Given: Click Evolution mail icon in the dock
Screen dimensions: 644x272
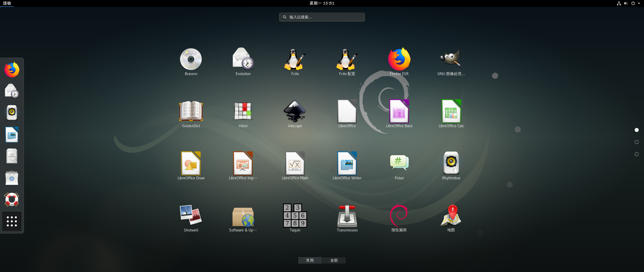Looking at the screenshot, I should [12, 91].
